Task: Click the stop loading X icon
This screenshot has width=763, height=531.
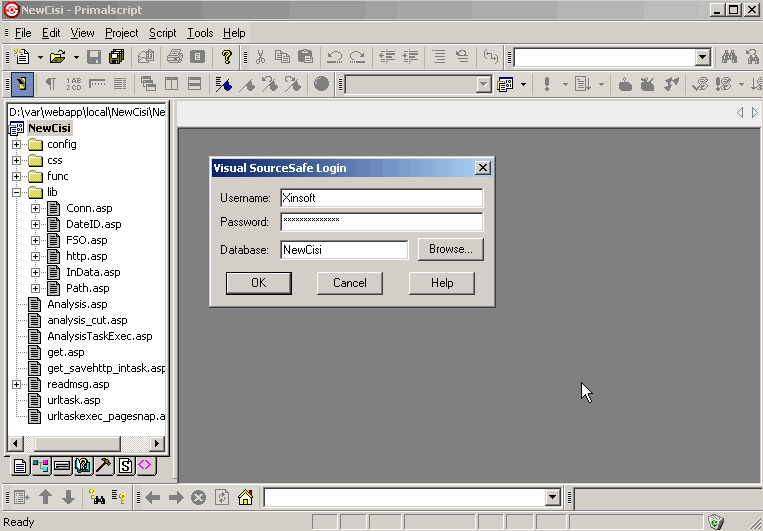Action: click(x=199, y=497)
